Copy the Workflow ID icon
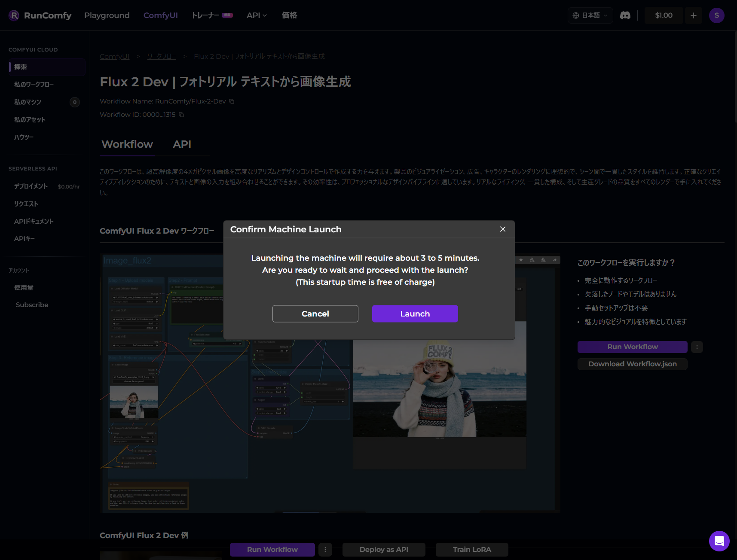This screenshot has width=737, height=560. click(x=181, y=115)
